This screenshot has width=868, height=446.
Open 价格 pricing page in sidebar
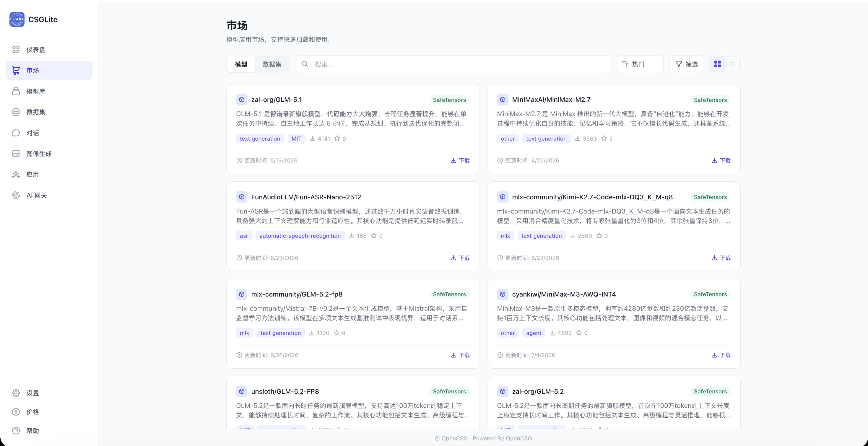[49, 412]
